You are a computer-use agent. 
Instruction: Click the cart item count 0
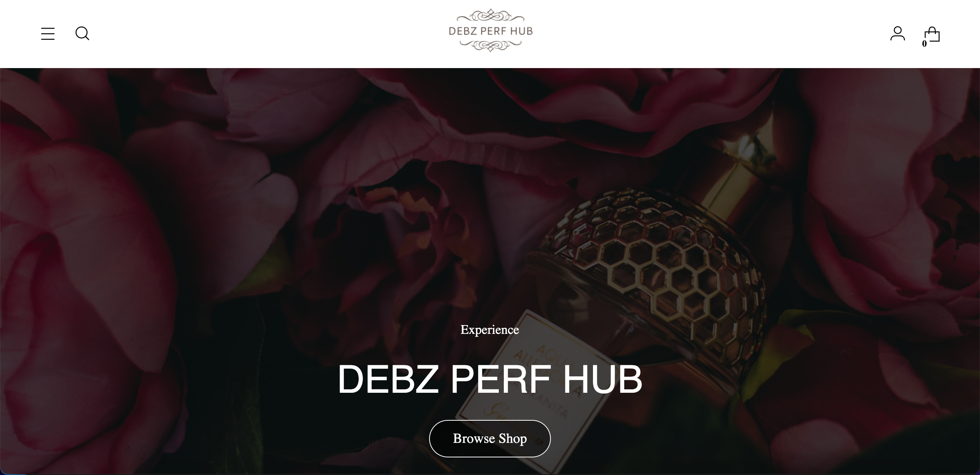924,44
